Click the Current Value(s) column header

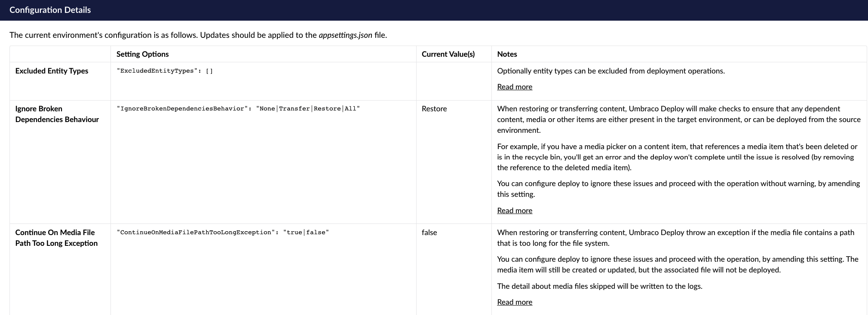pos(448,54)
